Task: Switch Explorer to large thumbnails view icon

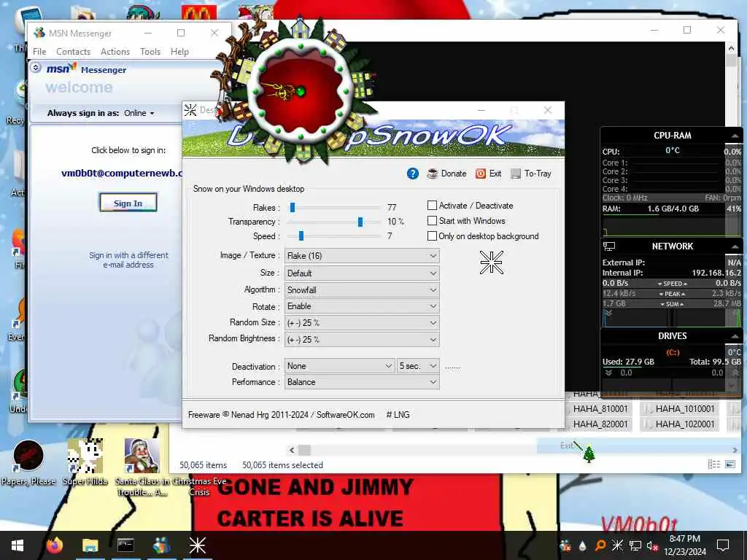Action: click(729, 464)
